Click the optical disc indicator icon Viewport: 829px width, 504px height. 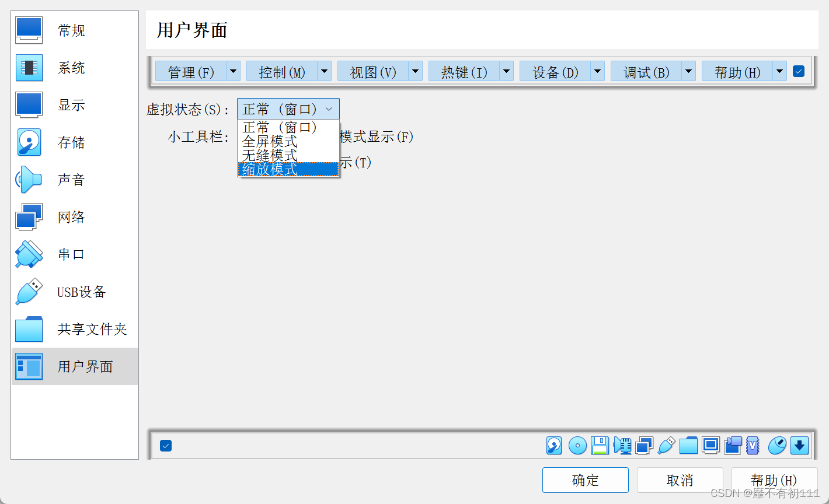577,446
